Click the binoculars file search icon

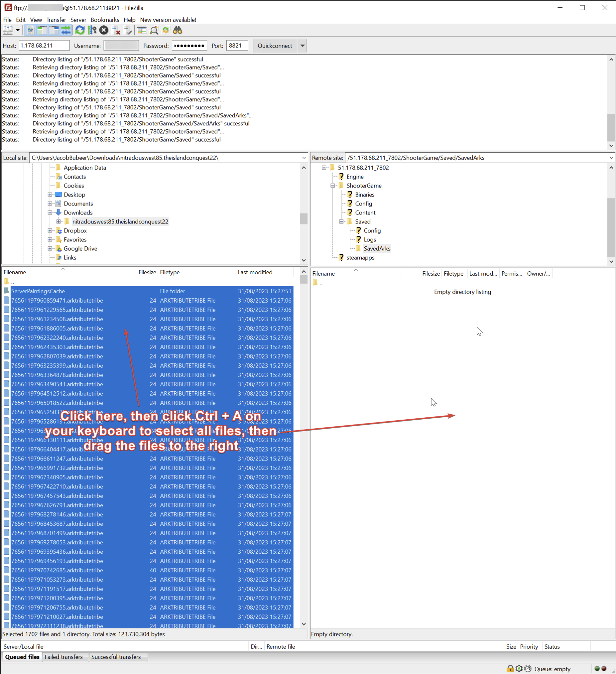click(178, 30)
